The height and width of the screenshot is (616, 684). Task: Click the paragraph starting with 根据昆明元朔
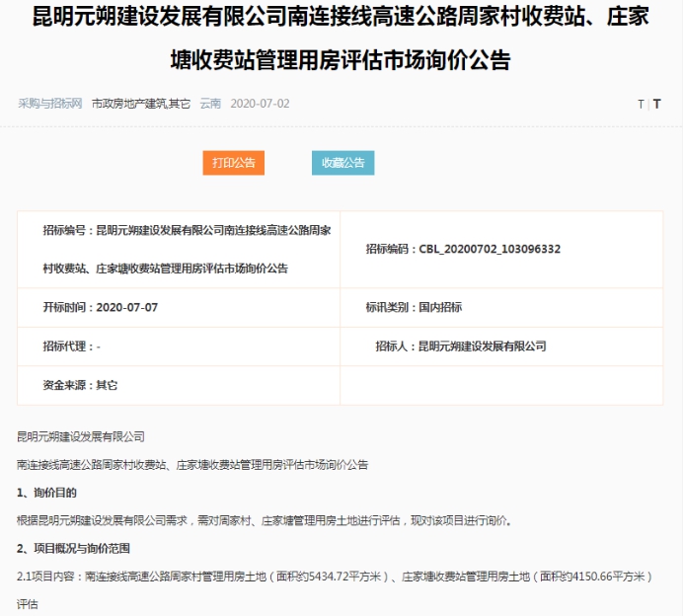[265, 519]
